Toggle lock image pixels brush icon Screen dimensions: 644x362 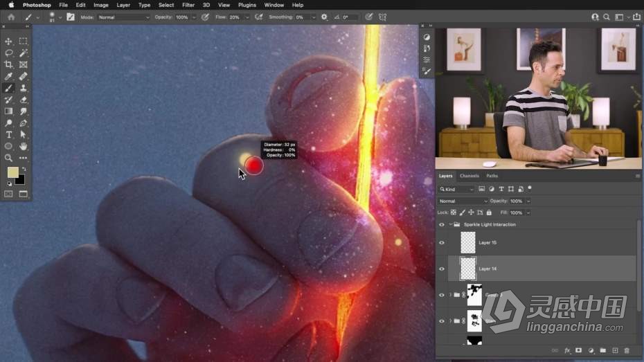(463, 212)
